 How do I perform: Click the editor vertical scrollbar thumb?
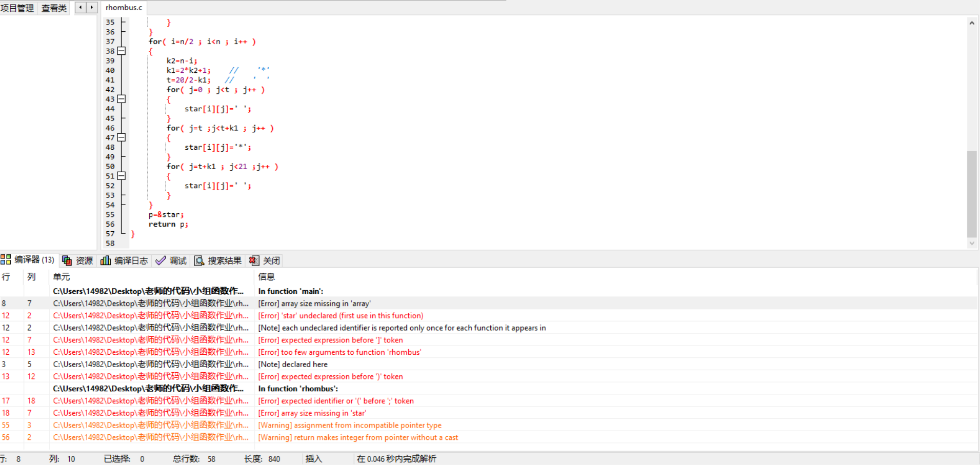click(x=972, y=194)
